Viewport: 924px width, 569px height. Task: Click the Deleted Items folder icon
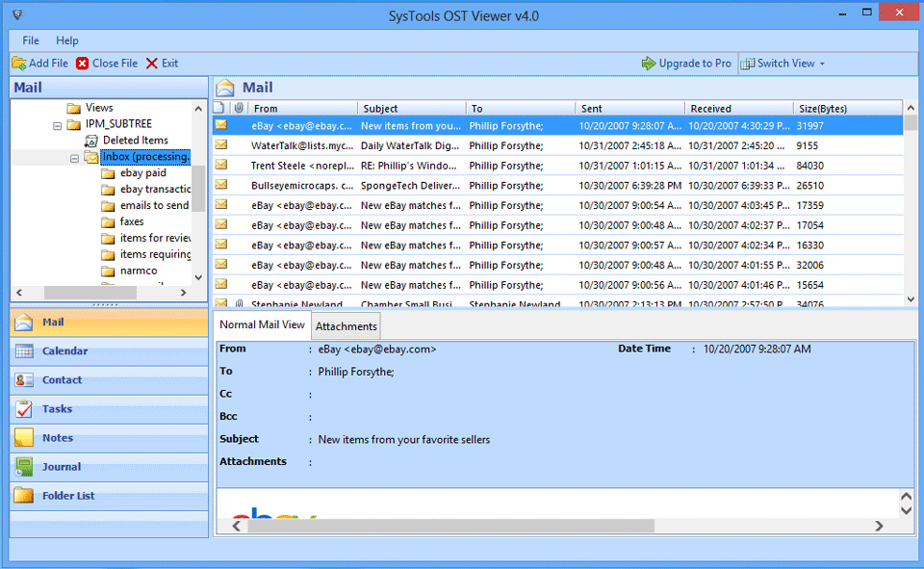90,141
